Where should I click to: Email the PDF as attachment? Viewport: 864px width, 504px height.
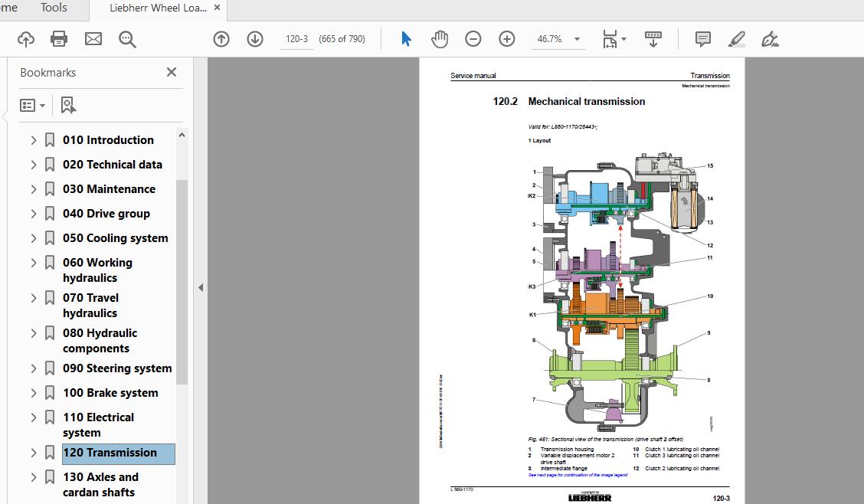(93, 38)
